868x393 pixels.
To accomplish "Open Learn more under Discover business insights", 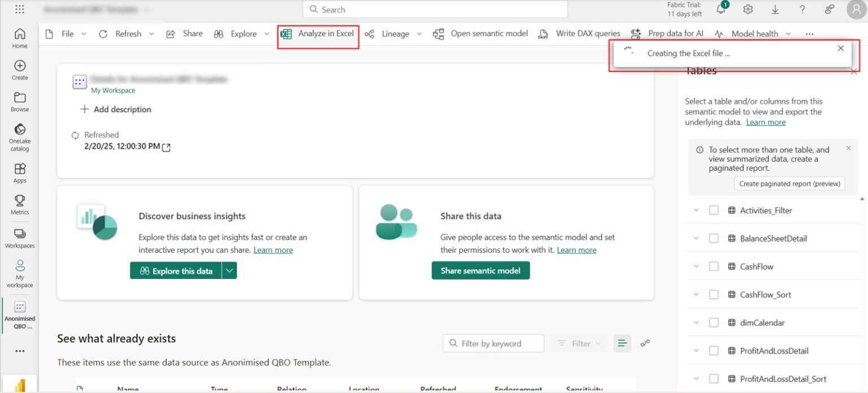I will (273, 250).
